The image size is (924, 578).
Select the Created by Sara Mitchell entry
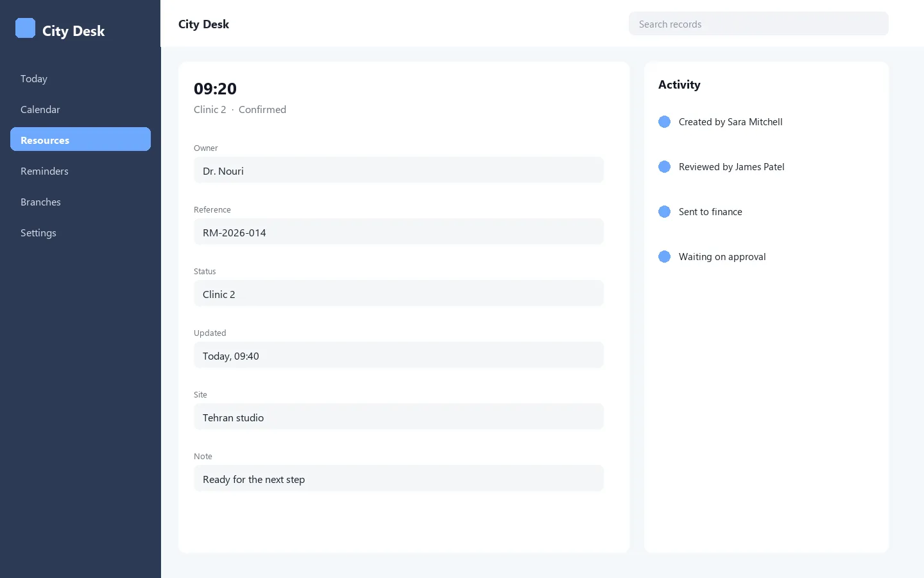[730, 122]
